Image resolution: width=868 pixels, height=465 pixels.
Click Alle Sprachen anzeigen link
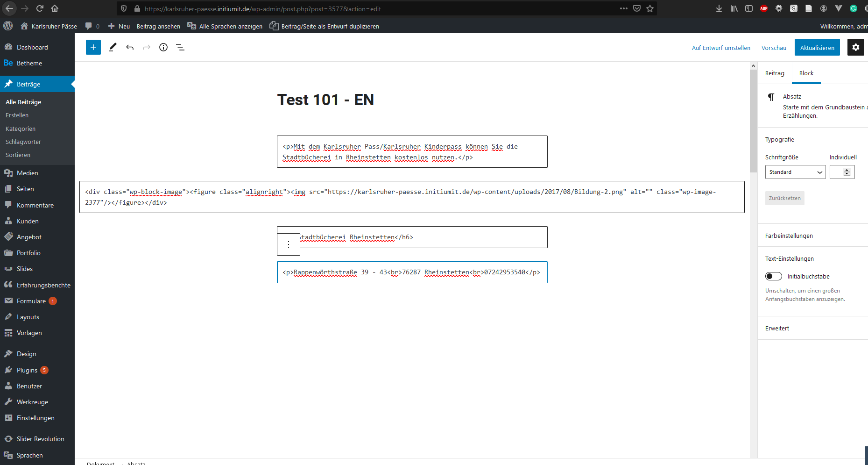click(x=225, y=26)
